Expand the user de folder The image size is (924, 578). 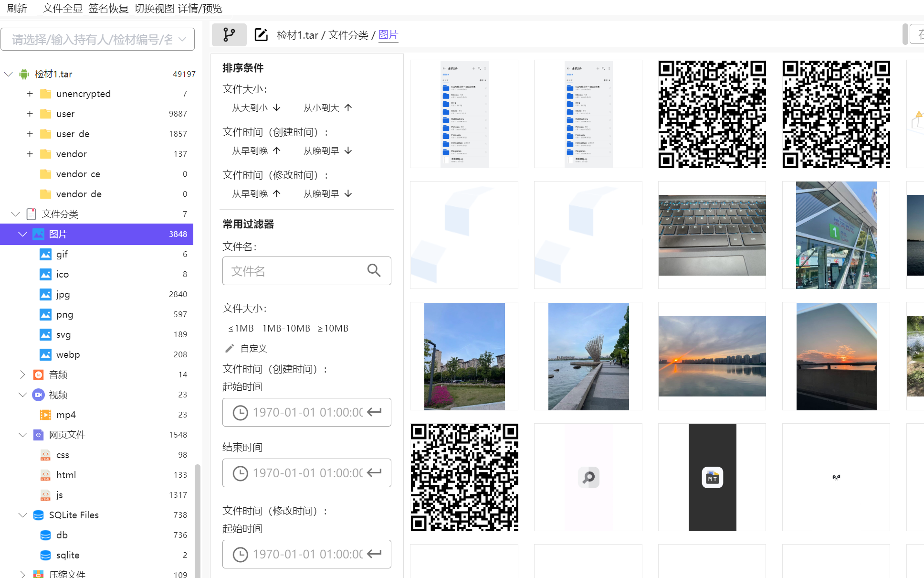click(30, 134)
